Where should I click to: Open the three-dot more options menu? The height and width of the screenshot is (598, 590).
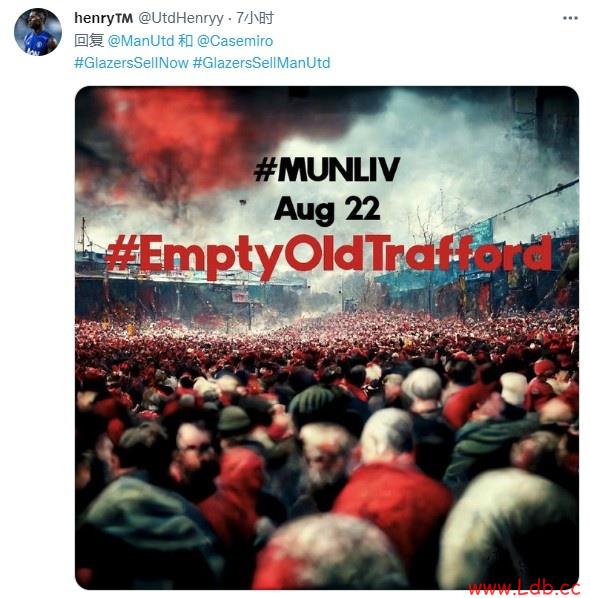pos(570,18)
